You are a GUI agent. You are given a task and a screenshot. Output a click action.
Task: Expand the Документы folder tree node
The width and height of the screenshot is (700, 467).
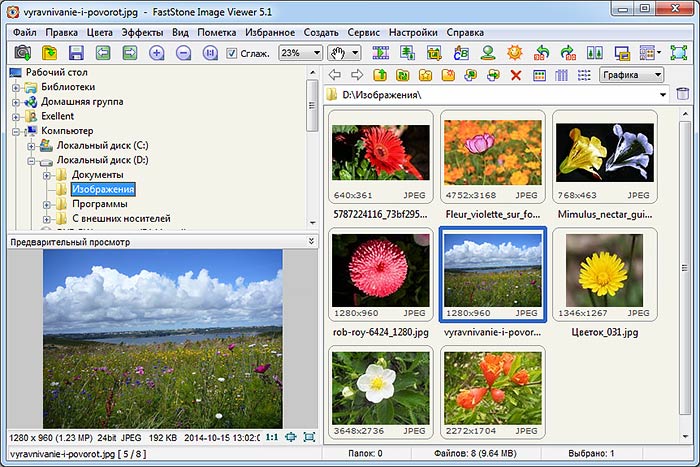coord(45,175)
